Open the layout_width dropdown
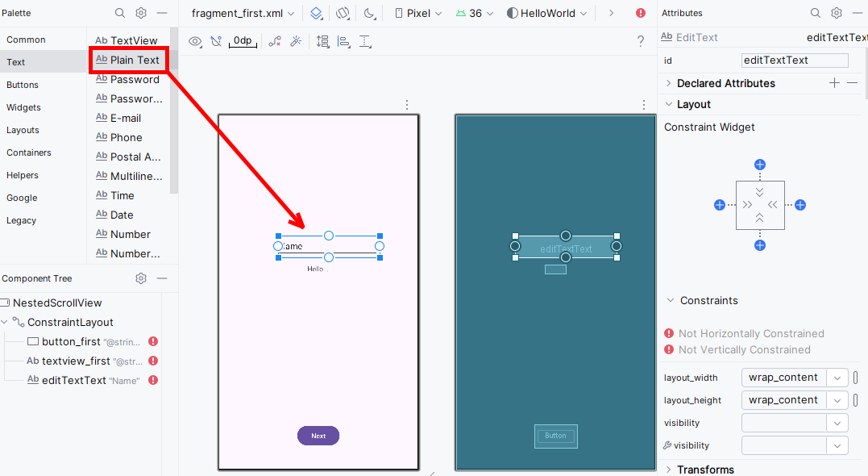Viewport: 868px width, 476px height. point(838,378)
